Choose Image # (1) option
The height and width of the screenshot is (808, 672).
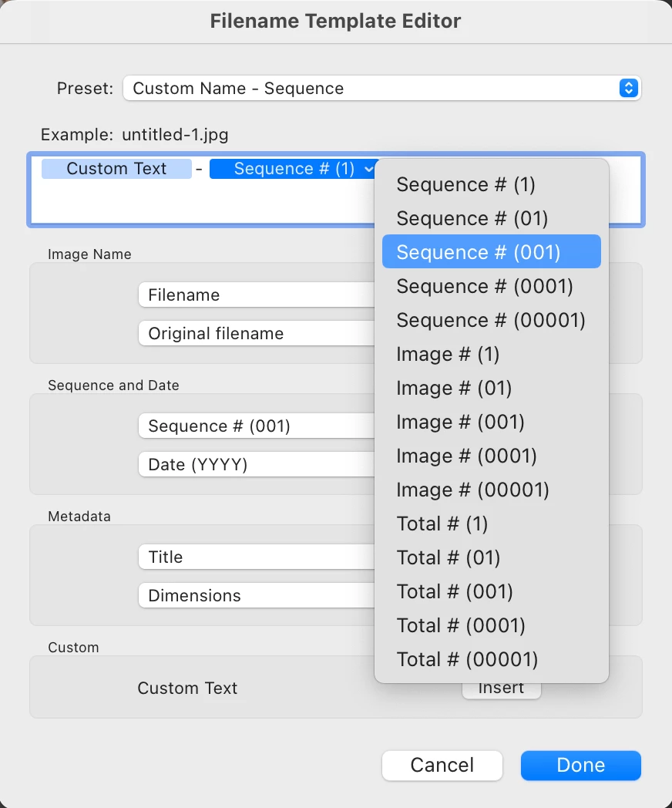click(448, 355)
